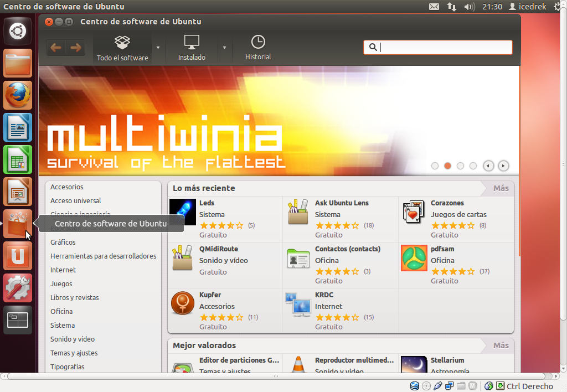Click the back navigation arrow
Screen dimensions: 567x392
[55, 47]
